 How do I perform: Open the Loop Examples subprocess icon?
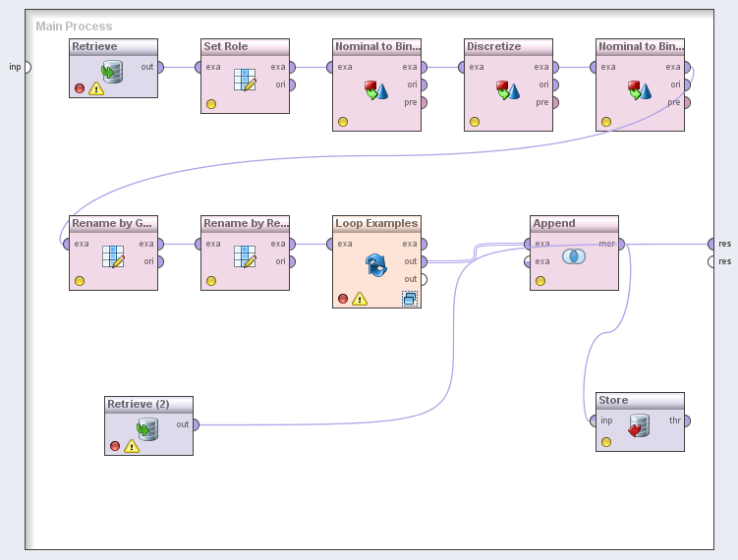click(410, 298)
